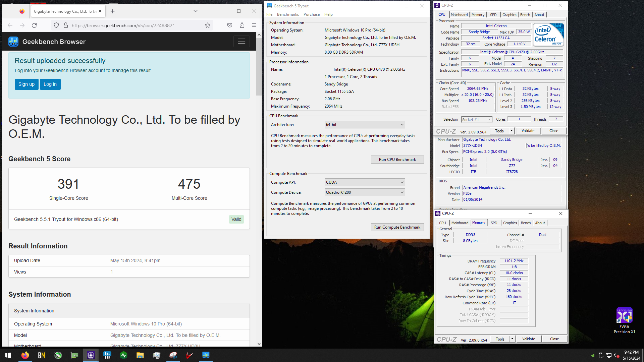Image resolution: width=644 pixels, height=362 pixels.
Task: Close the Gigabyte Technology Firefox tab
Action: [100, 11]
